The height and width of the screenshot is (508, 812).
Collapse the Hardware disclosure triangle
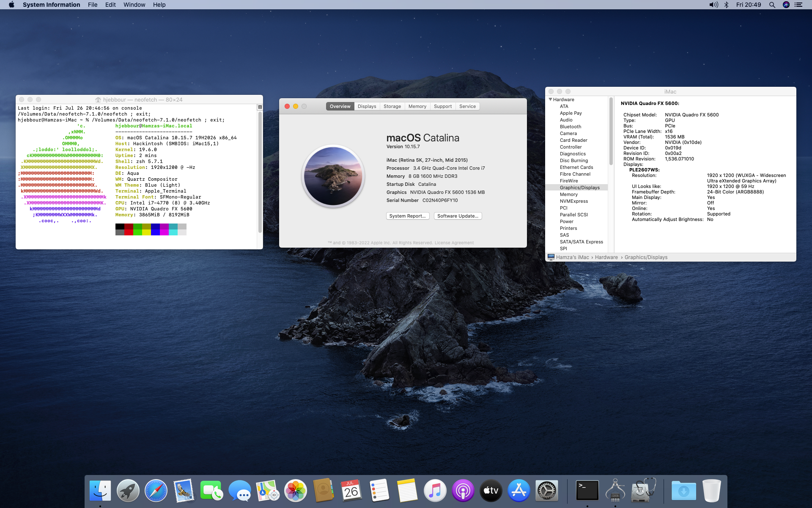coord(551,99)
